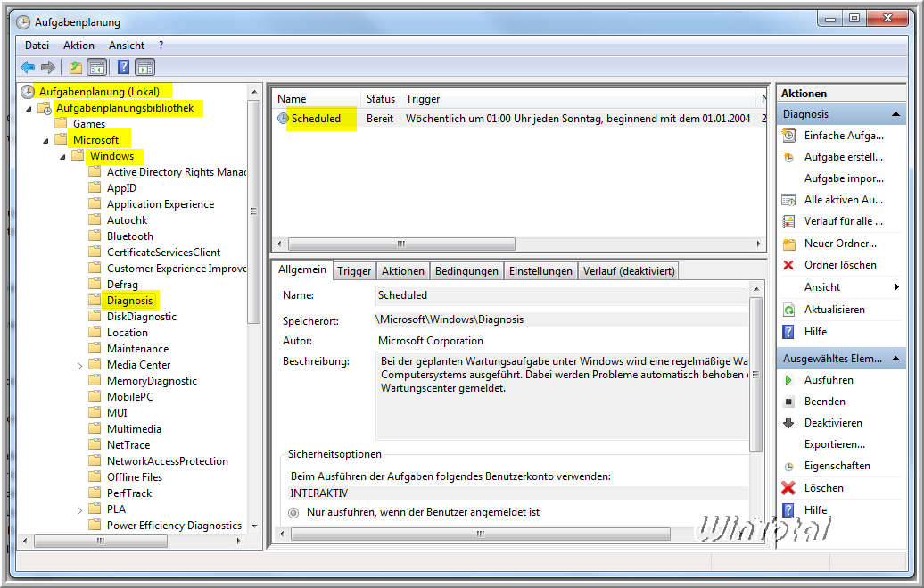Open the Aktion menu

pos(78,45)
